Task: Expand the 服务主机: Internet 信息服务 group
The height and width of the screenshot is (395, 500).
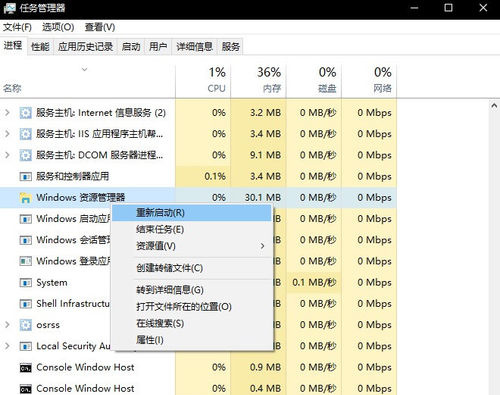Action: [7, 113]
